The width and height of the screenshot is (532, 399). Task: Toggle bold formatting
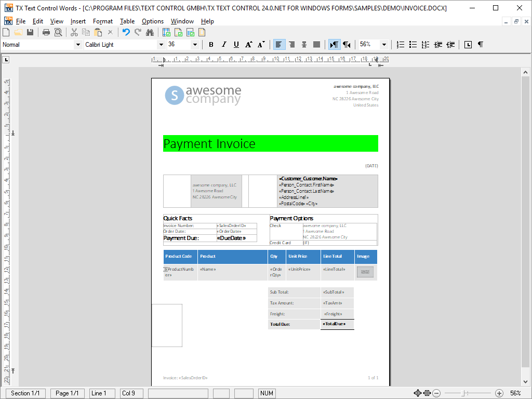[x=211, y=45]
